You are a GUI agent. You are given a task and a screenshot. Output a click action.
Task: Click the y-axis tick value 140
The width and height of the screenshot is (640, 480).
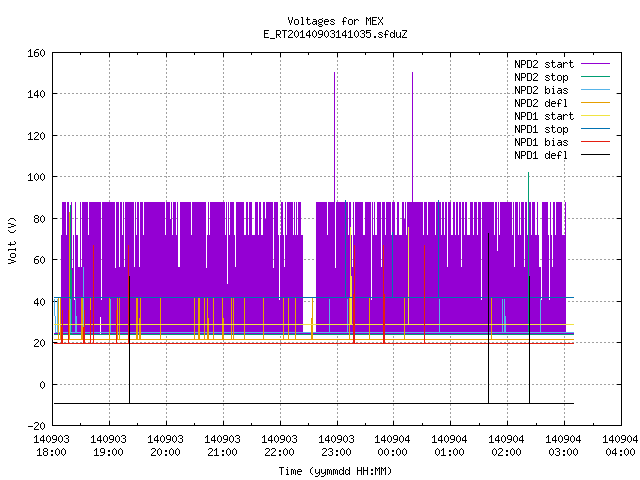pos(36,94)
